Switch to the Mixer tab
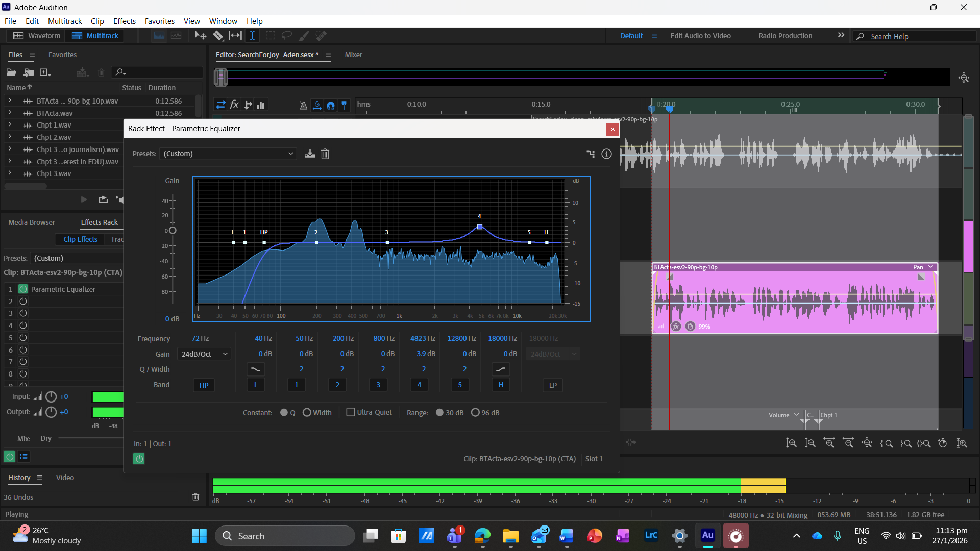The width and height of the screenshot is (980, 551). click(x=353, y=55)
